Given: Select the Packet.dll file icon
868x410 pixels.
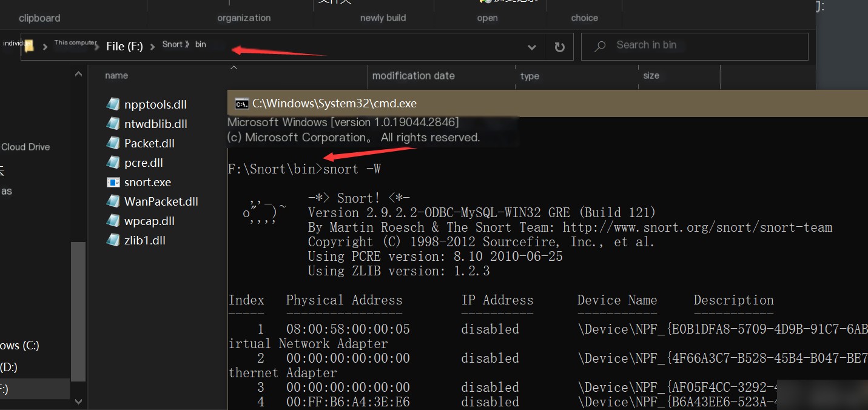Looking at the screenshot, I should [x=113, y=143].
